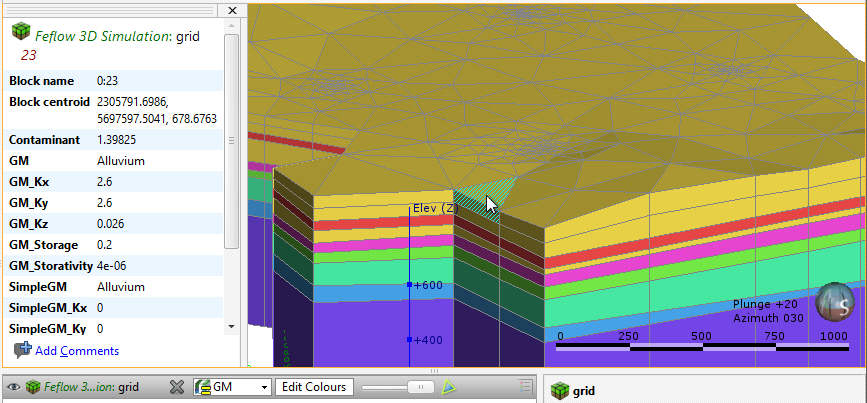867x403 pixels.
Task: Close the block info panel
Action: pos(232,10)
